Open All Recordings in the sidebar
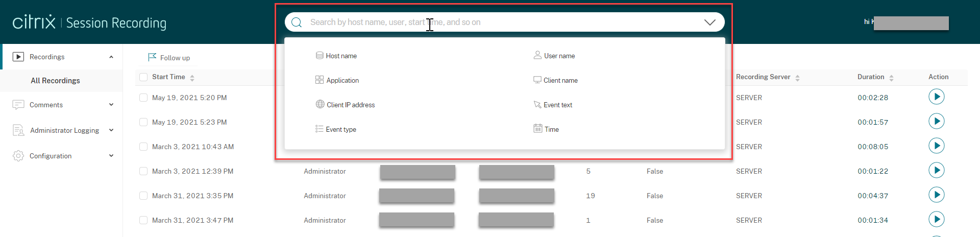Image resolution: width=980 pixels, height=237 pixels. (x=55, y=81)
